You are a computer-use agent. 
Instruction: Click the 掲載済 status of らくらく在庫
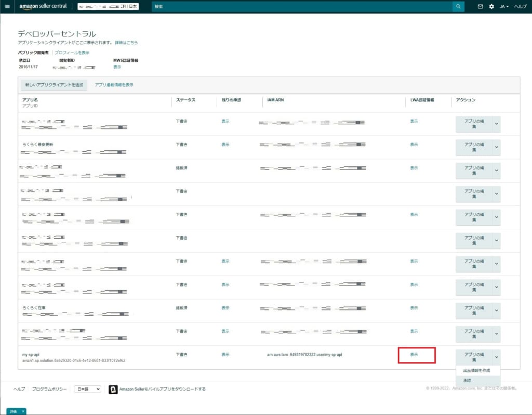(181, 308)
